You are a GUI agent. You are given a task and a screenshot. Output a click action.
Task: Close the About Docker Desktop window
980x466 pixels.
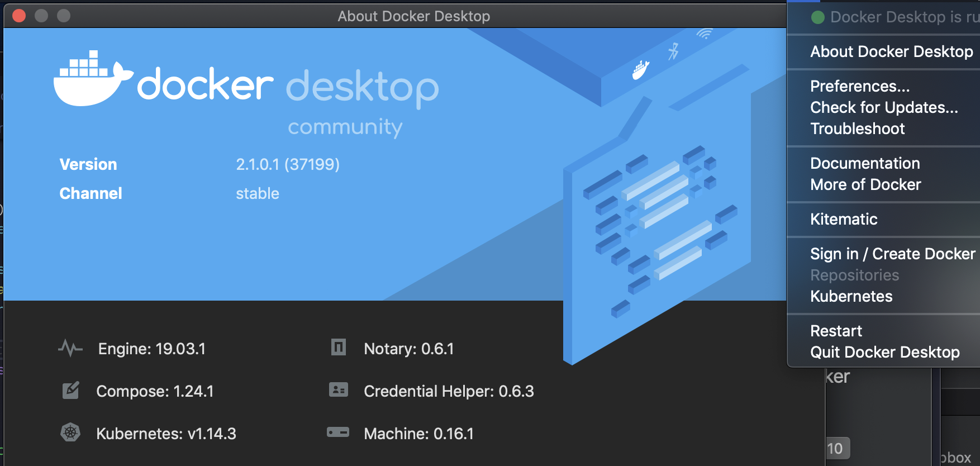pos(19,16)
